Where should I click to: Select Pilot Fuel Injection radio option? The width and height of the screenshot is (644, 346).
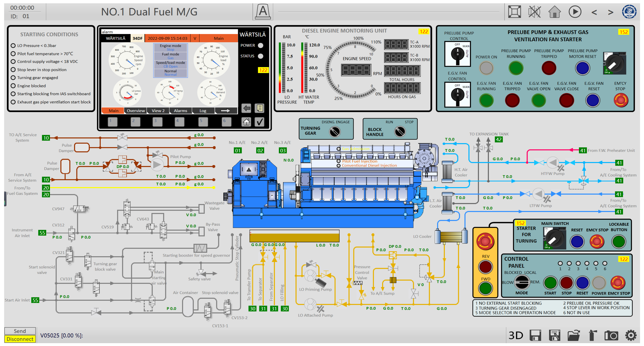coord(338,161)
